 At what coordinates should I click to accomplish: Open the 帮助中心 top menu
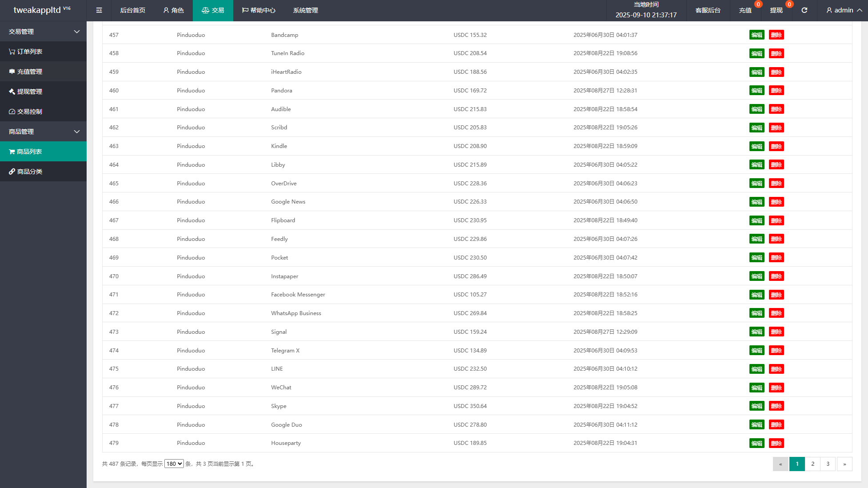pyautogui.click(x=259, y=10)
